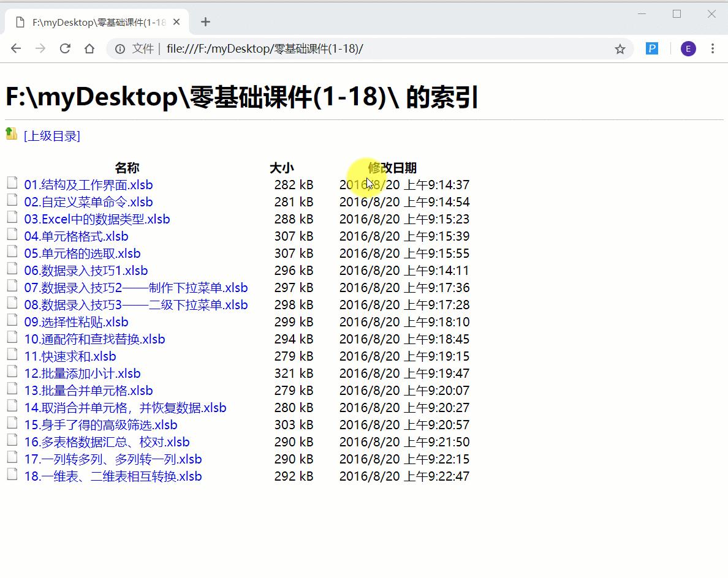
Task: Open a new browser tab
Action: point(205,21)
